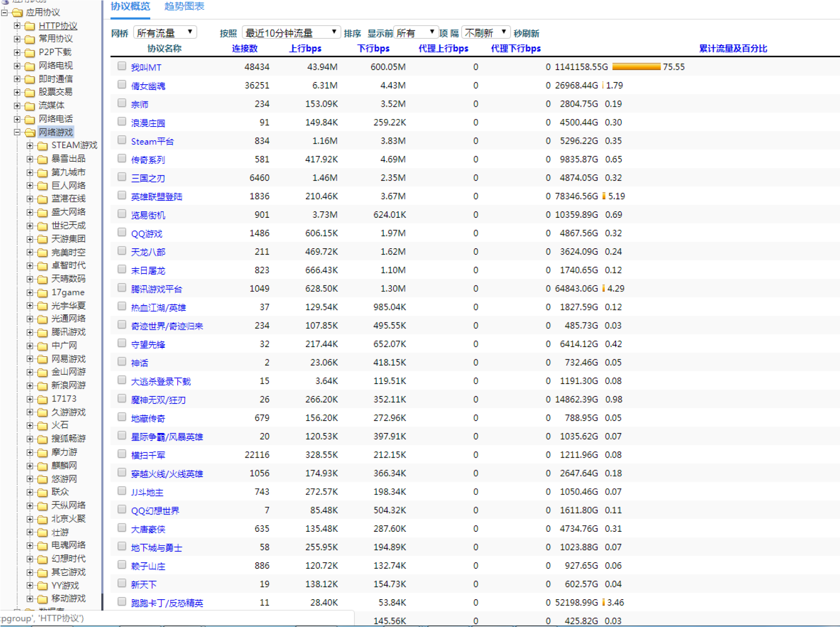Click the 第九城市 folder icon

[x=42, y=172]
